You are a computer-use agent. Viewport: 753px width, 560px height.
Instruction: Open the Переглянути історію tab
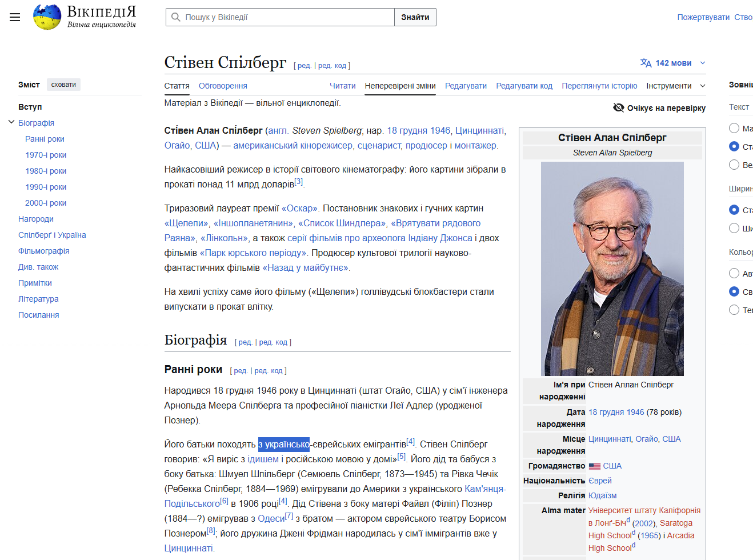(x=599, y=86)
